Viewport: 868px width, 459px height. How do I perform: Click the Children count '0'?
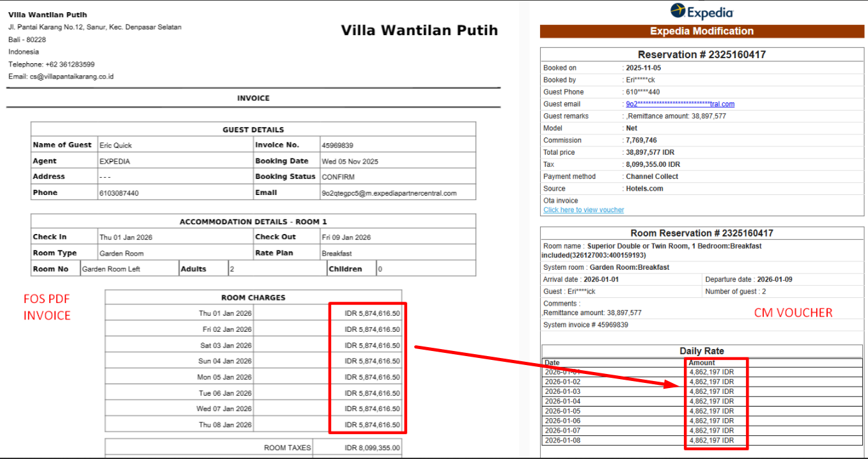pyautogui.click(x=380, y=269)
